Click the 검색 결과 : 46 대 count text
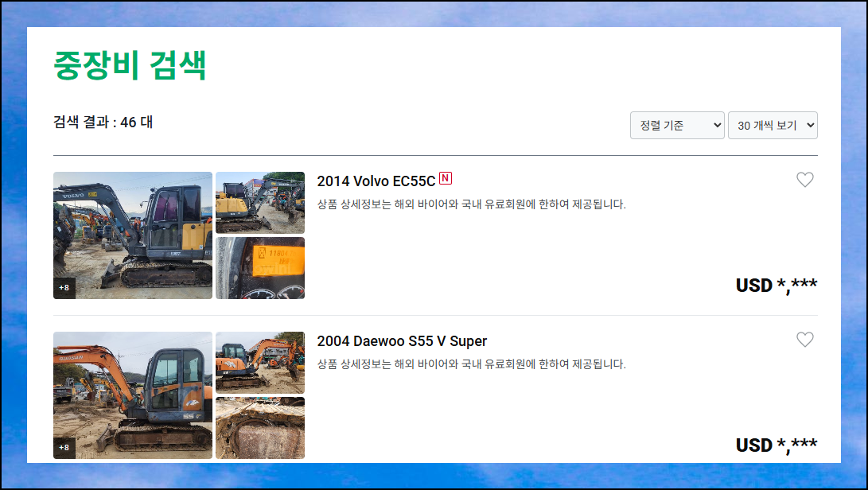 click(103, 122)
